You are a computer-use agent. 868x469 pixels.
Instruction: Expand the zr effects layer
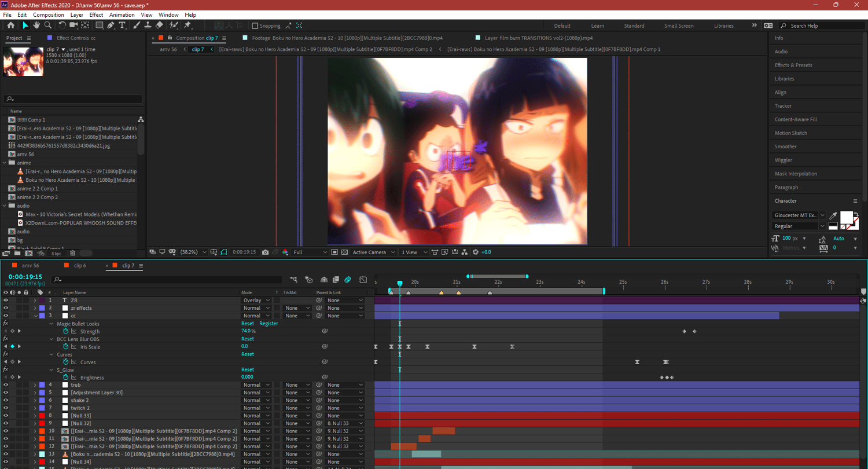coord(35,308)
